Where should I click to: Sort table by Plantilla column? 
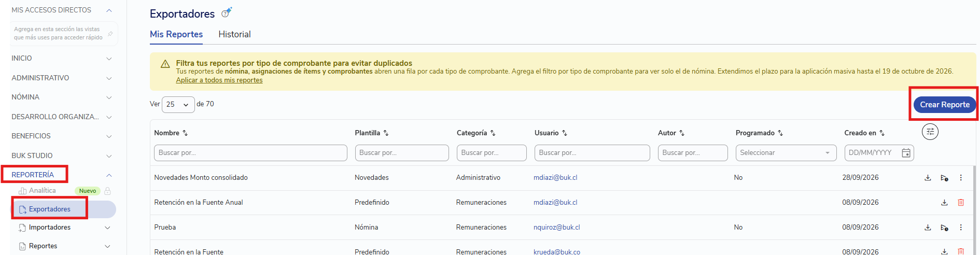point(386,133)
